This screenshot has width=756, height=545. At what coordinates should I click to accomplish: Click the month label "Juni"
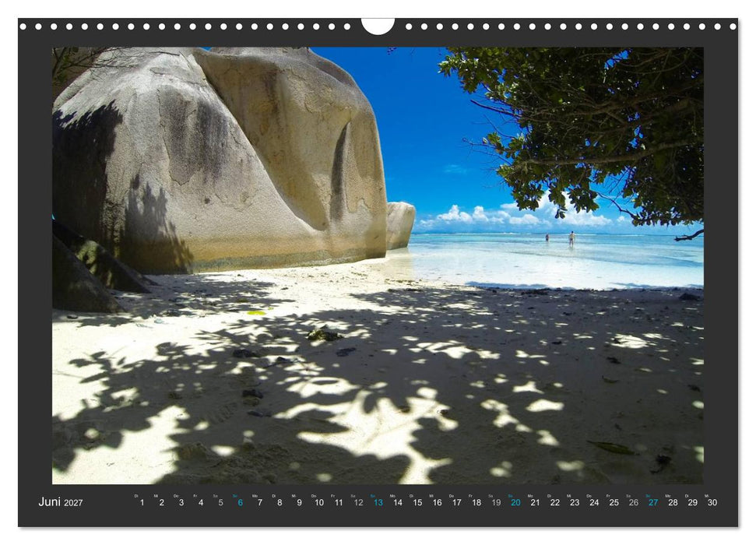(x=49, y=501)
